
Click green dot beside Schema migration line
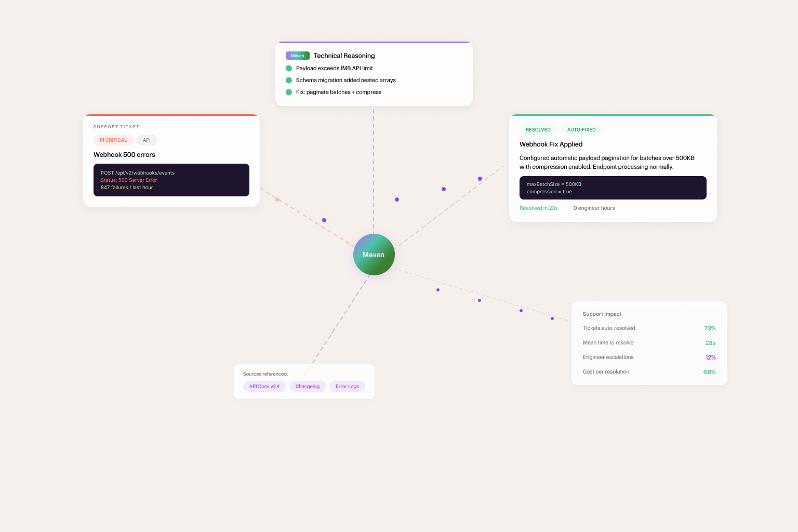pyautogui.click(x=289, y=80)
